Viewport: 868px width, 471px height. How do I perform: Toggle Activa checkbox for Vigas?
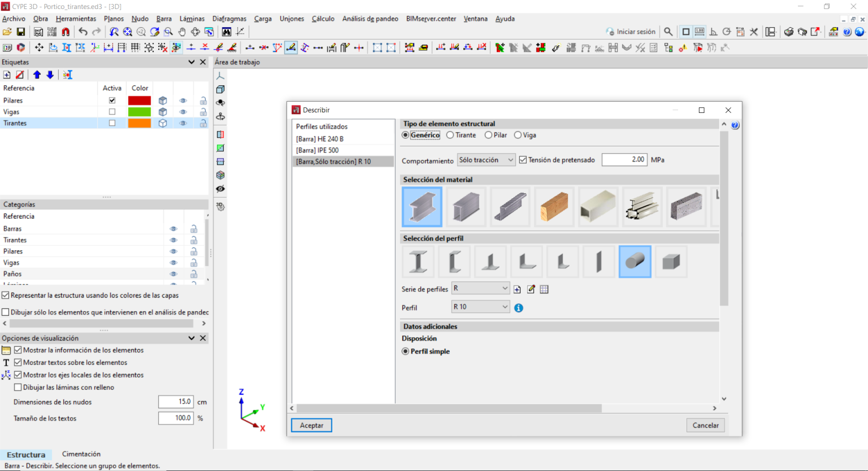(x=112, y=112)
